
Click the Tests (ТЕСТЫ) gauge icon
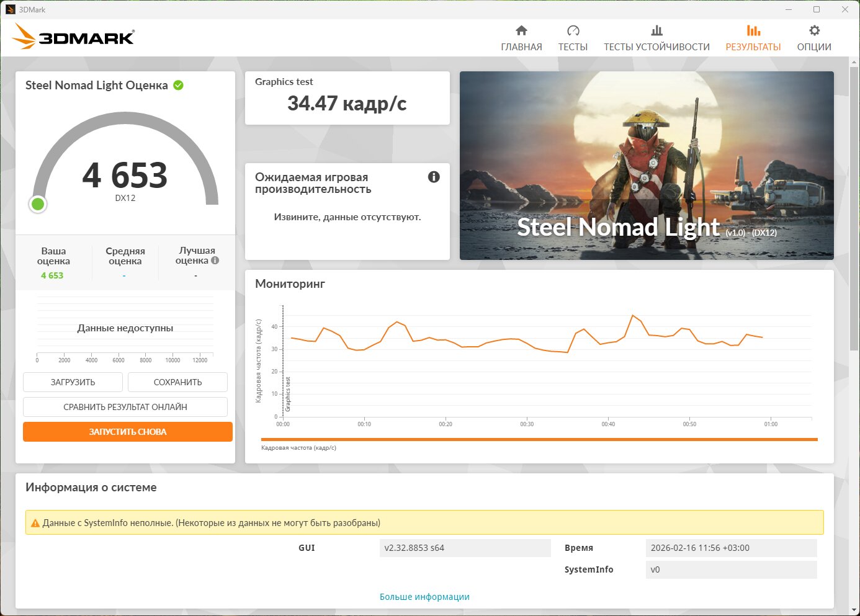(x=573, y=30)
